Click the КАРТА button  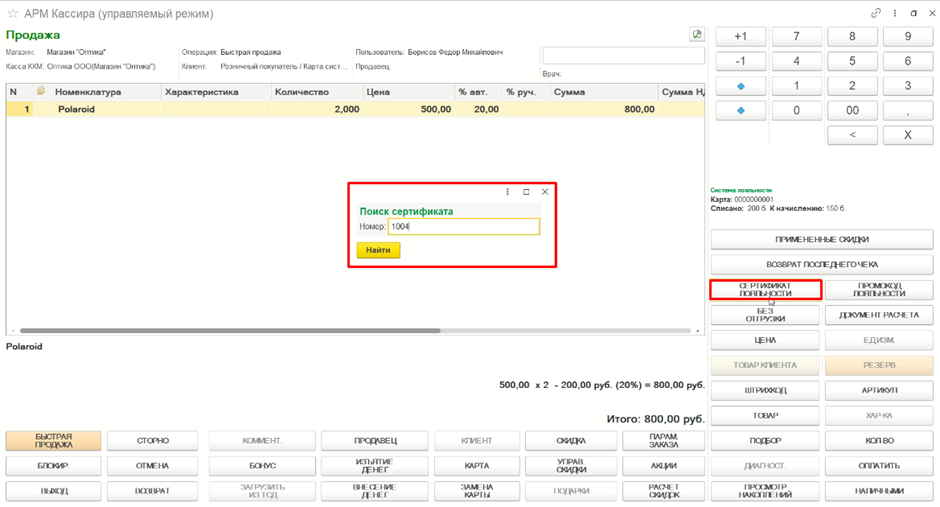coord(477,466)
